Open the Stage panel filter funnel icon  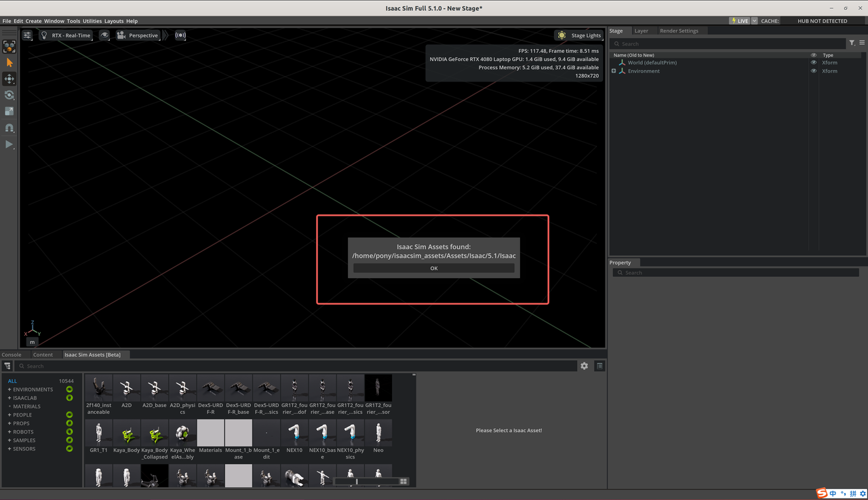coord(852,43)
